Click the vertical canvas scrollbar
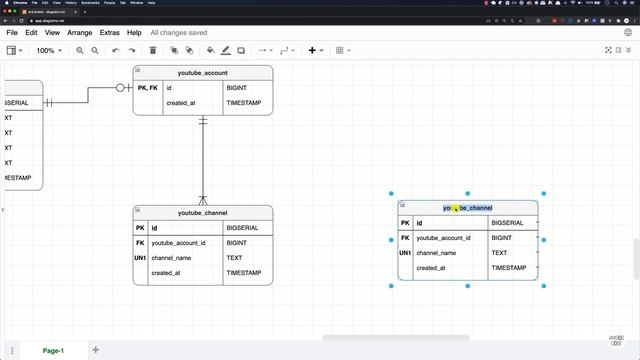The image size is (640, 360). click(x=636, y=258)
